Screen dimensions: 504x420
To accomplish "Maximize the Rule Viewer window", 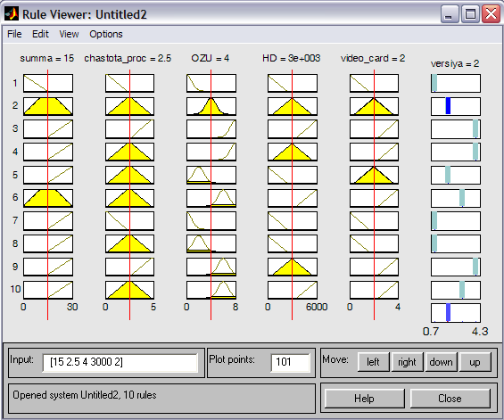I will tap(470, 13).
